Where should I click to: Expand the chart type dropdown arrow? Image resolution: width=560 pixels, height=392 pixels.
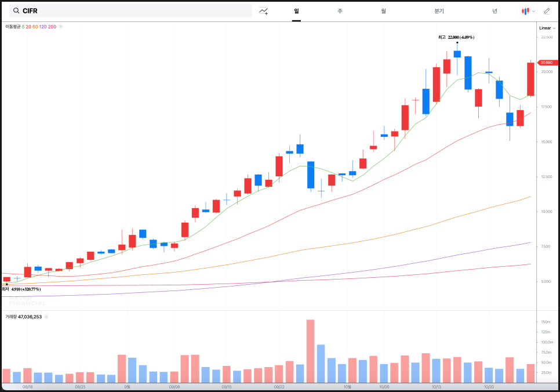533,11
